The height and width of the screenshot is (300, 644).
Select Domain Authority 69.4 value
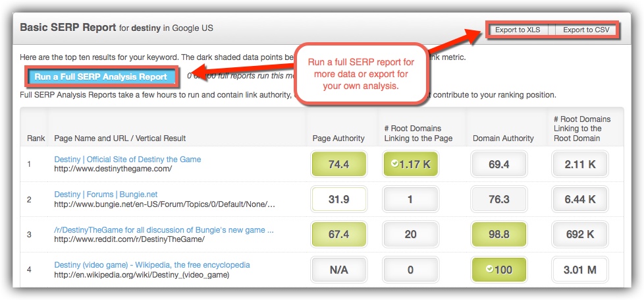click(499, 164)
